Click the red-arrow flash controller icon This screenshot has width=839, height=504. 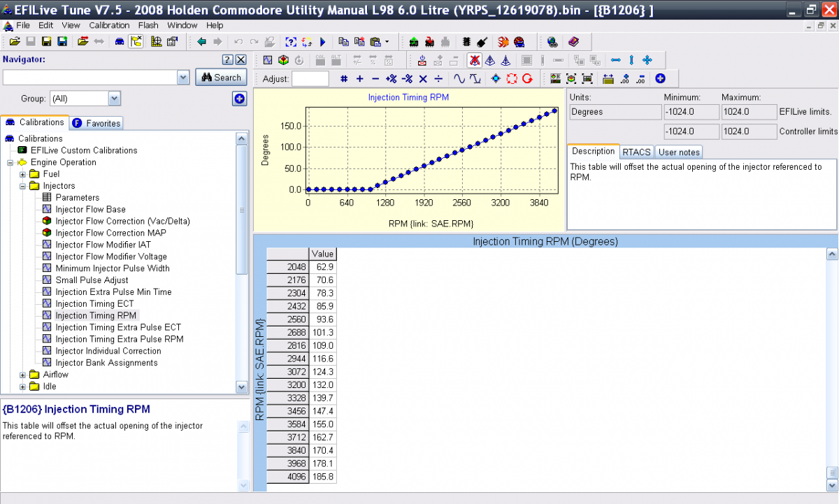pos(429,41)
